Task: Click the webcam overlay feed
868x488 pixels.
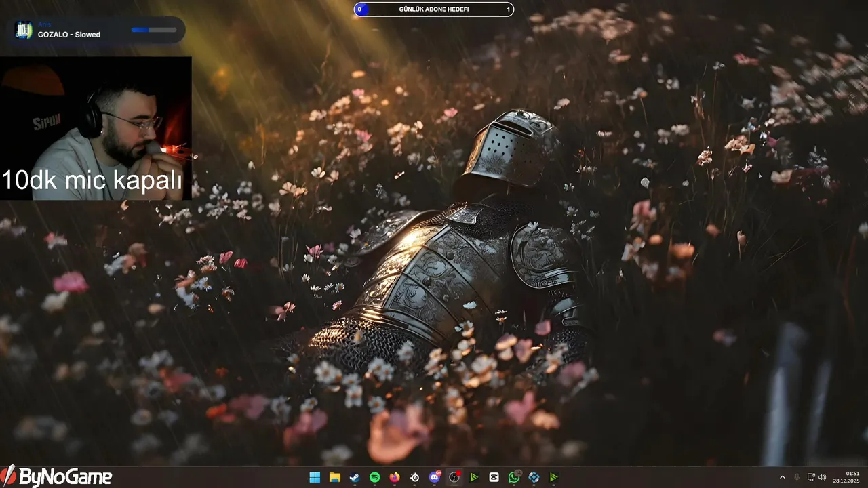Action: pos(96,128)
